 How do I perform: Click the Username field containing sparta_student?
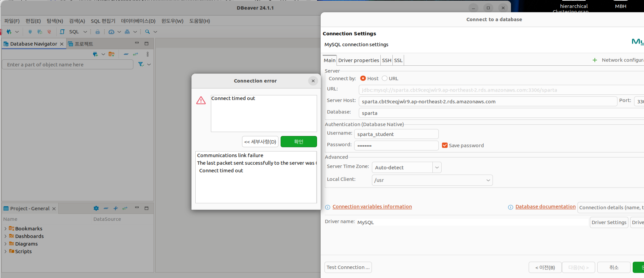click(396, 134)
